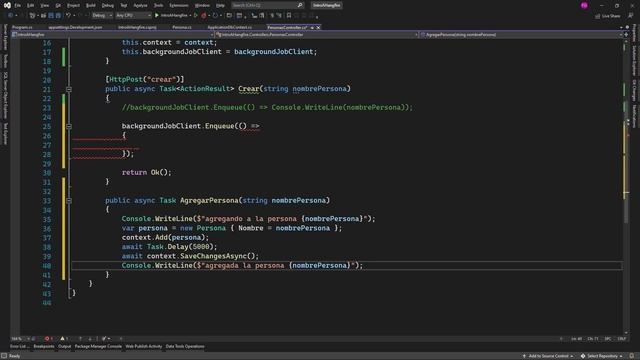Open the Debug configuration dropdown
Image resolution: width=640 pixels, height=360 pixels.
click(x=102, y=16)
